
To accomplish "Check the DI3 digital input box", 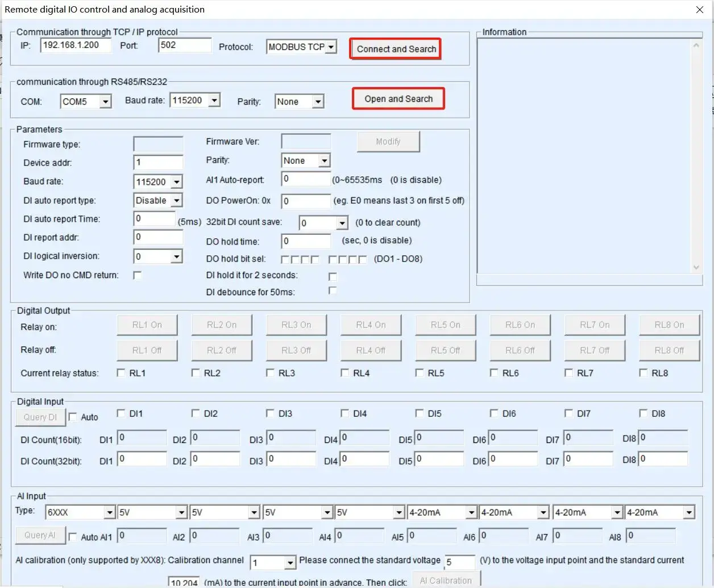I will pyautogui.click(x=270, y=413).
